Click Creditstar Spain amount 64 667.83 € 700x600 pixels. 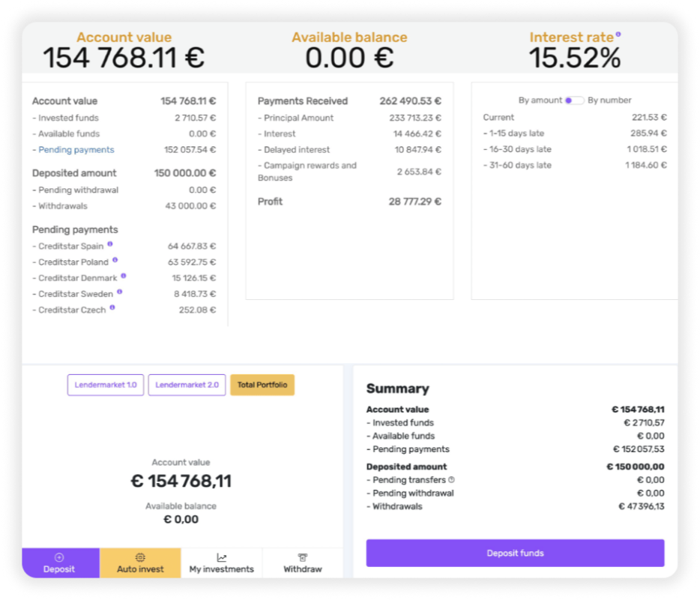click(x=192, y=246)
